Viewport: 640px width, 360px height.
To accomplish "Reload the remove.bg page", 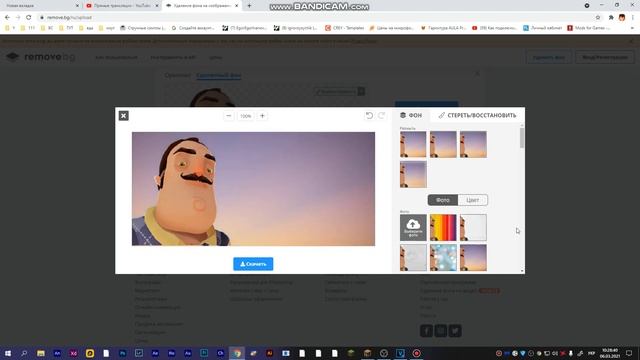I will (29, 18).
